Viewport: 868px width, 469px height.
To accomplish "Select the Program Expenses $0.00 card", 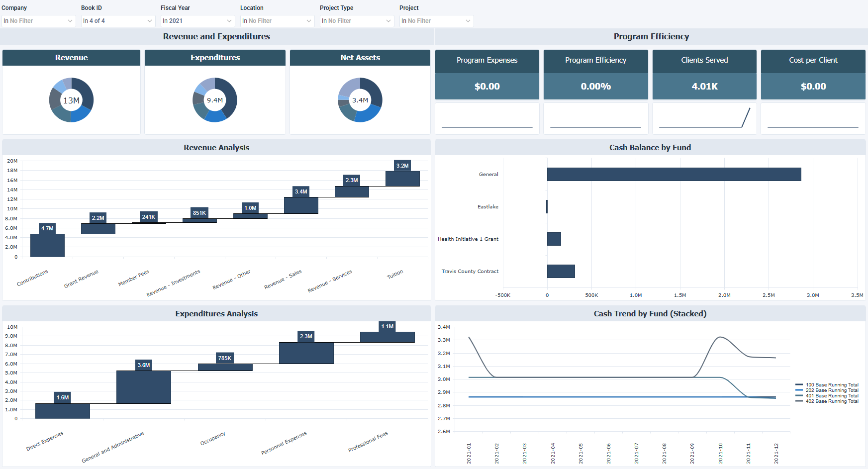I will 487,75.
